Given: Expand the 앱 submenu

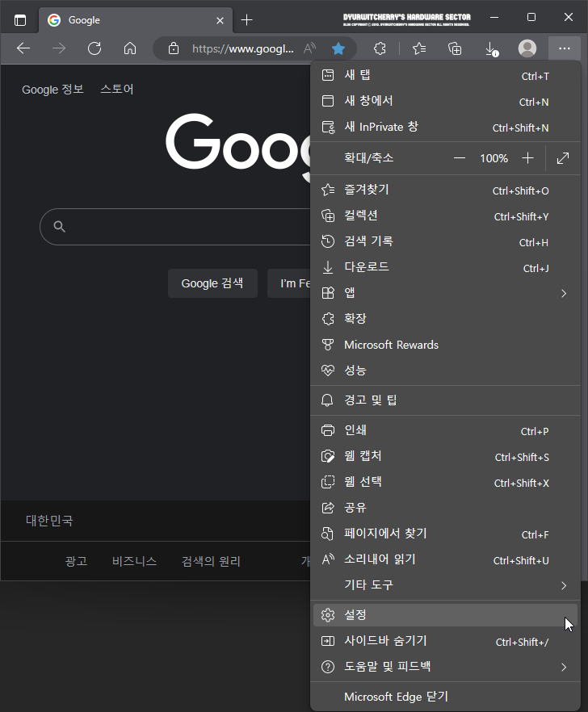Looking at the screenshot, I should [445, 293].
